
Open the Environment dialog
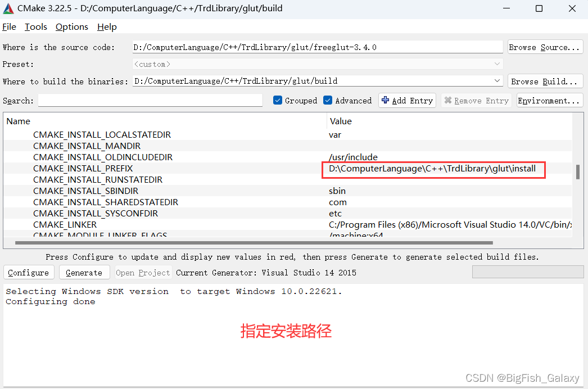coord(549,100)
